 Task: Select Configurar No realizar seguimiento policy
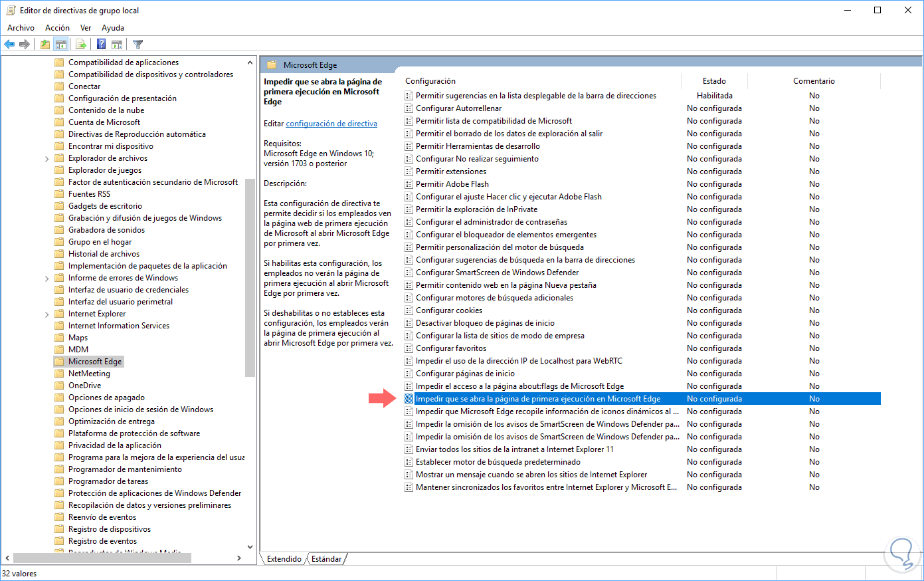477,159
